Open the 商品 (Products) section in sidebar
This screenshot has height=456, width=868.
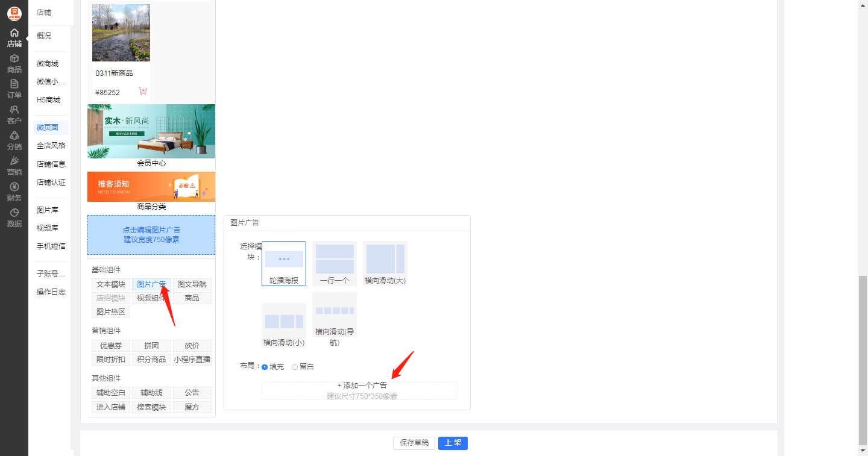[x=14, y=64]
